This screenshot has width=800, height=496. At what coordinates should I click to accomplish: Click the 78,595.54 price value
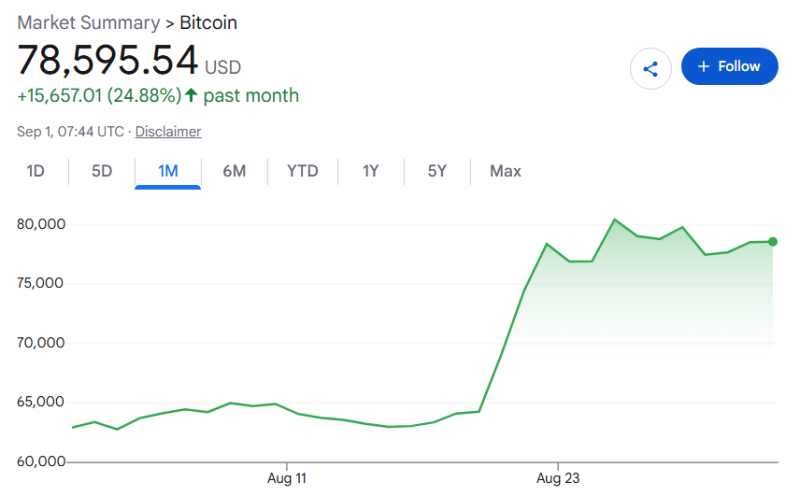108,60
